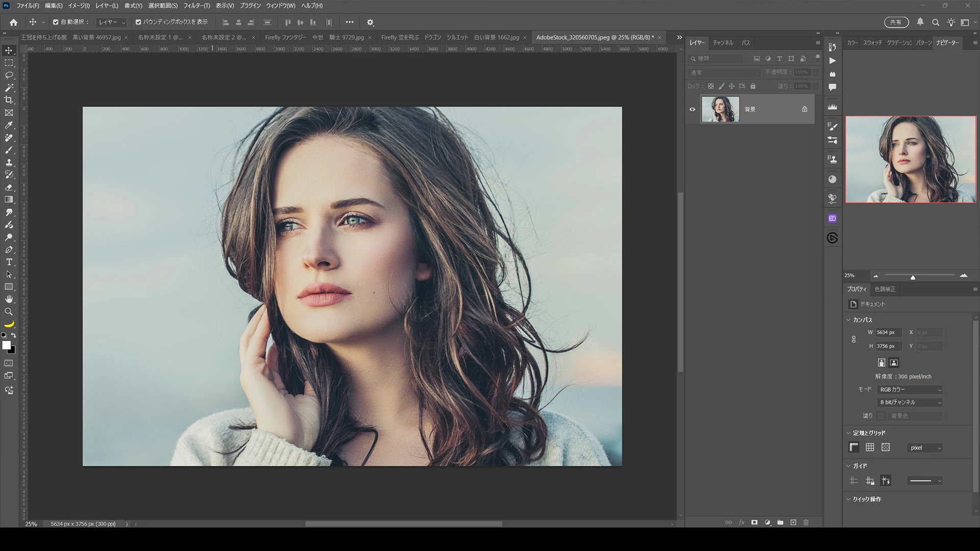The width and height of the screenshot is (980, 551).
Task: Open the RGB カラー mode dropdown
Action: pyautogui.click(x=910, y=389)
